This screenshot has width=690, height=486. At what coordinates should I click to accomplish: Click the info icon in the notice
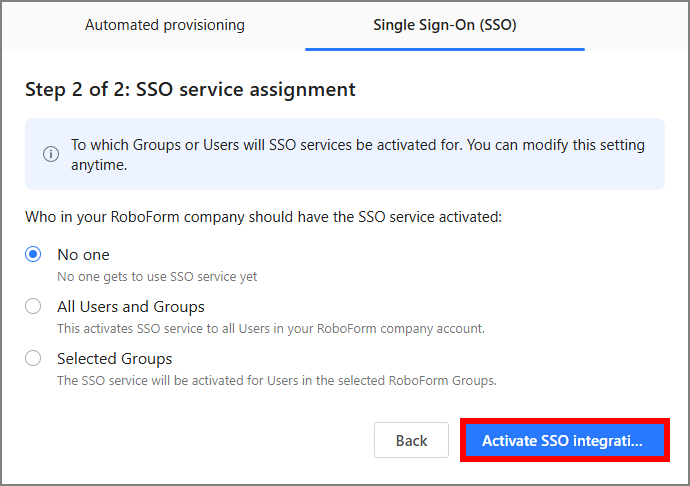[x=51, y=154]
